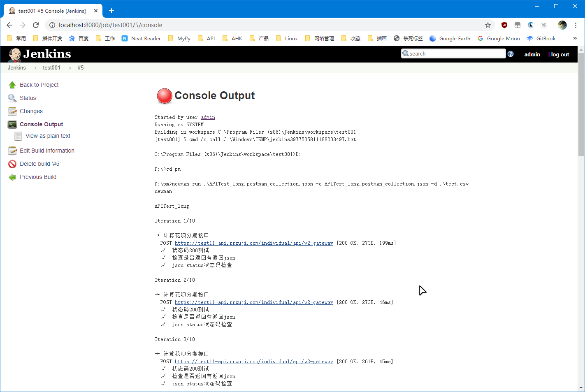Click test001 breadcrumb link
The height and width of the screenshot is (392, 585).
click(51, 68)
